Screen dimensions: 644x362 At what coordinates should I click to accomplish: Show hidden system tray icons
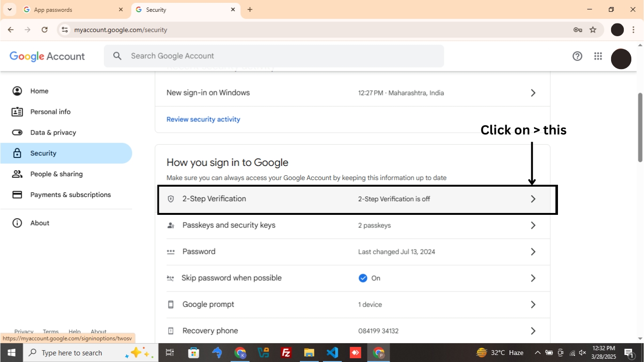coord(537,353)
